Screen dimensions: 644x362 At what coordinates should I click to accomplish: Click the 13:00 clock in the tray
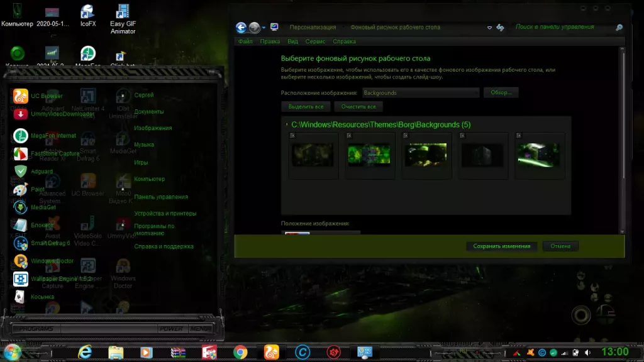pos(615,352)
